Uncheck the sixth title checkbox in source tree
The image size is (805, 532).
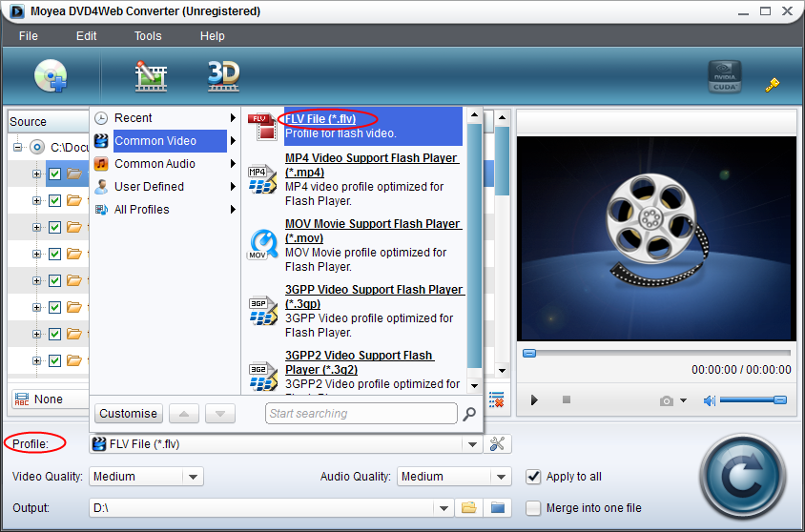(55, 307)
